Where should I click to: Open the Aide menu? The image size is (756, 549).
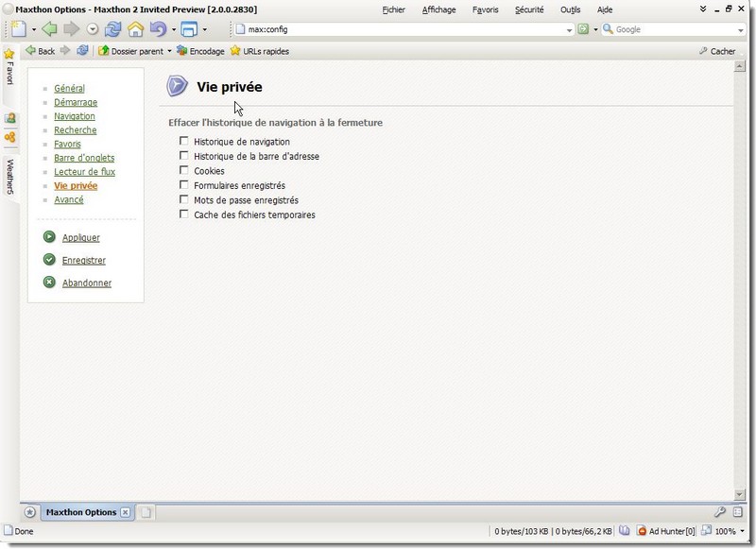(x=605, y=9)
